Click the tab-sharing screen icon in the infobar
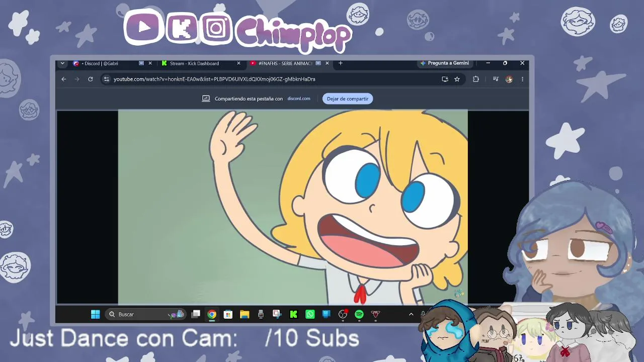This screenshot has width=644, height=362. point(206,99)
